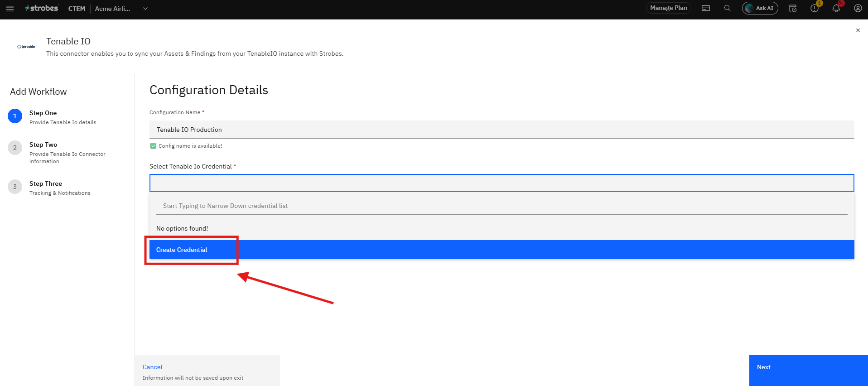Open the scheduled tasks icon
The image size is (868, 386).
(793, 8)
